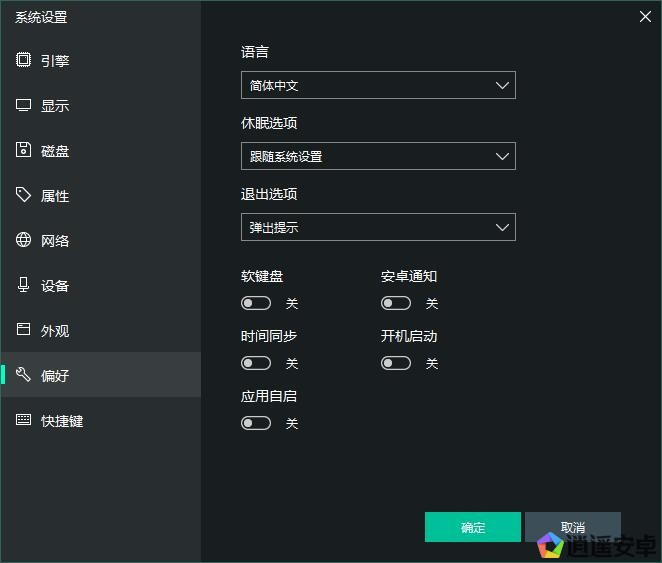
Task: Close the 系统设置 dialog window
Action: pos(644,15)
